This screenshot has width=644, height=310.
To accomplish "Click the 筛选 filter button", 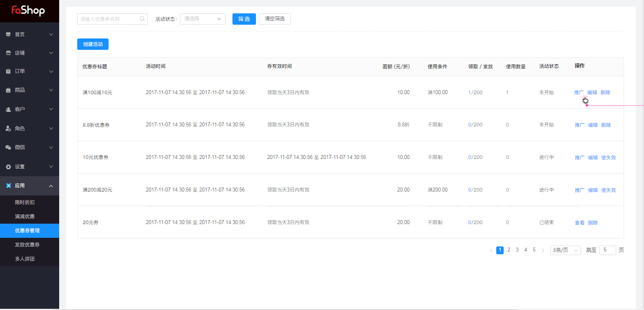I will (244, 19).
